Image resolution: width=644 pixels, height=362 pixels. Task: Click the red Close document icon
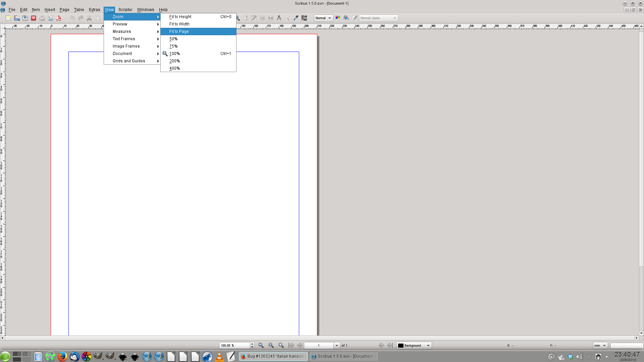[x=34, y=18]
